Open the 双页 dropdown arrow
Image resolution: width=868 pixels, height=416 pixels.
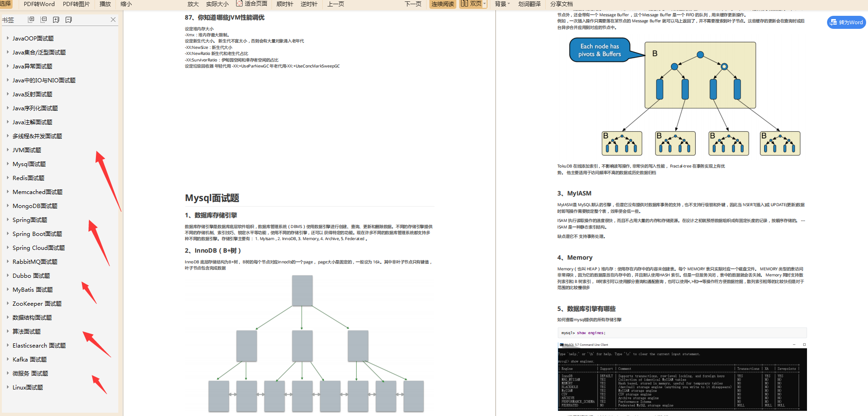tap(485, 4)
